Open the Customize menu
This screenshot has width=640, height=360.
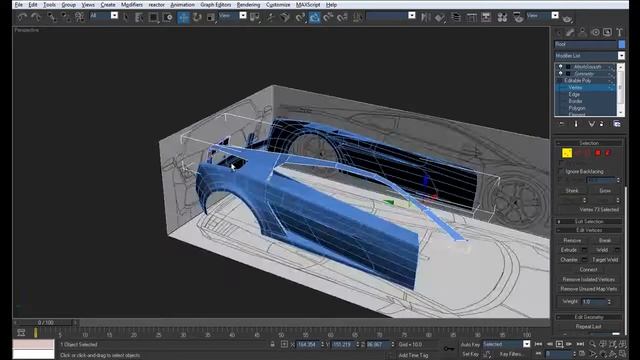click(278, 5)
